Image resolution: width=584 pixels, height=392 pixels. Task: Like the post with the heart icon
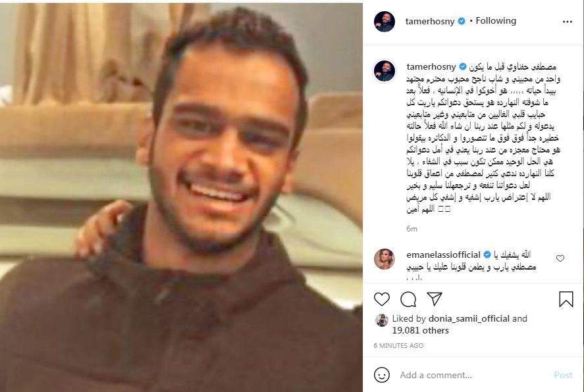pyautogui.click(x=382, y=299)
